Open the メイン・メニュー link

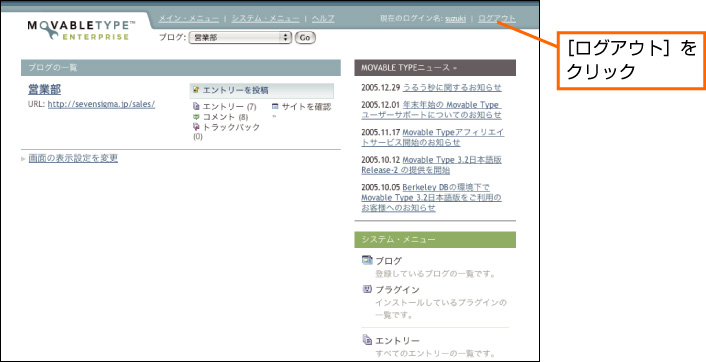pos(189,18)
